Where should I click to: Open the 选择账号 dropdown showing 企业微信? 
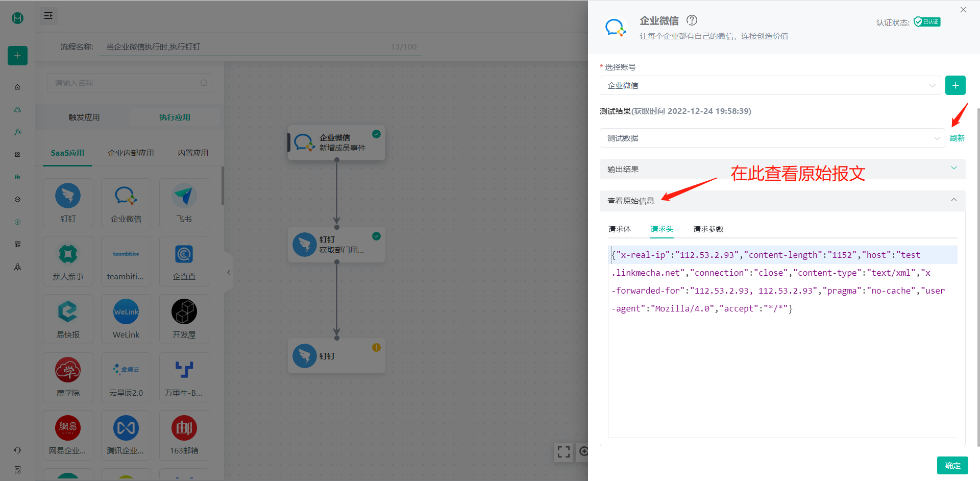pyautogui.click(x=770, y=85)
